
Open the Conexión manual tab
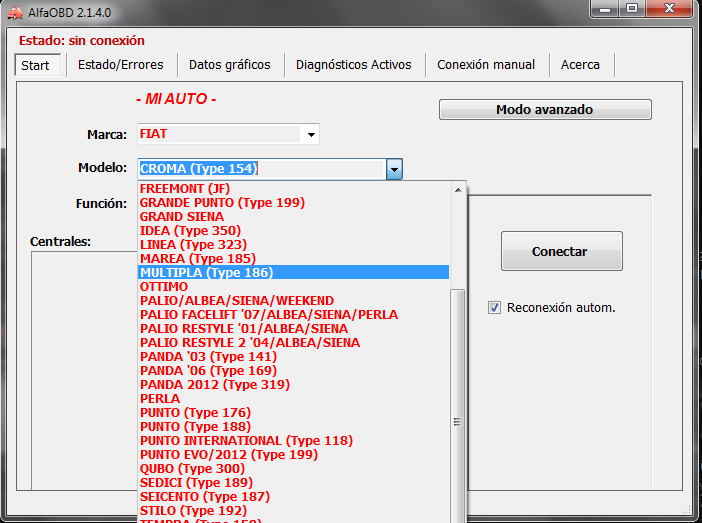tap(486, 65)
